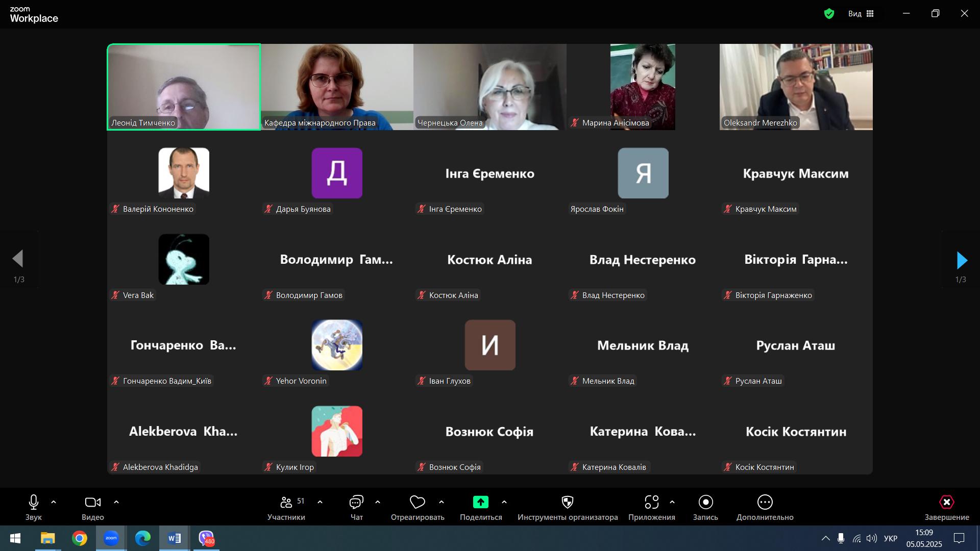Expand the arrow next to Share button
This screenshot has height=551, width=980.
pyautogui.click(x=504, y=503)
